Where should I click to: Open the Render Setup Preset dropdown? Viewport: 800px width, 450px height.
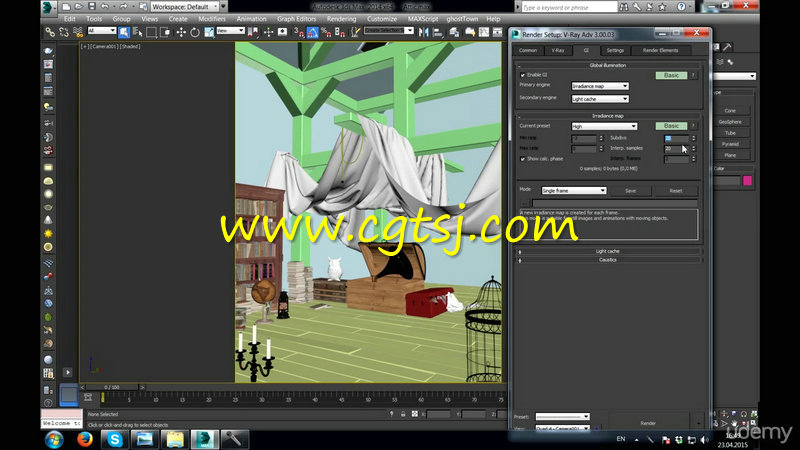click(562, 416)
